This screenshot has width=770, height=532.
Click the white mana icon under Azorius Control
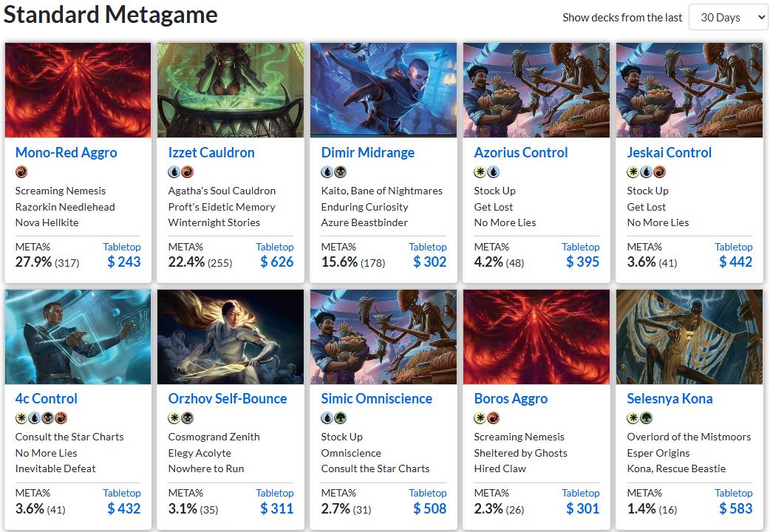click(x=480, y=172)
